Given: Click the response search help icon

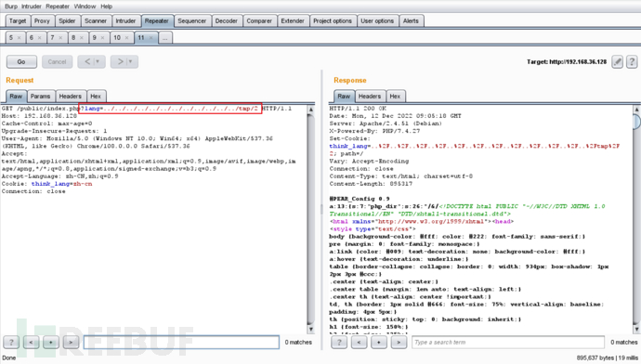Looking at the screenshot, I should pos(339,342).
